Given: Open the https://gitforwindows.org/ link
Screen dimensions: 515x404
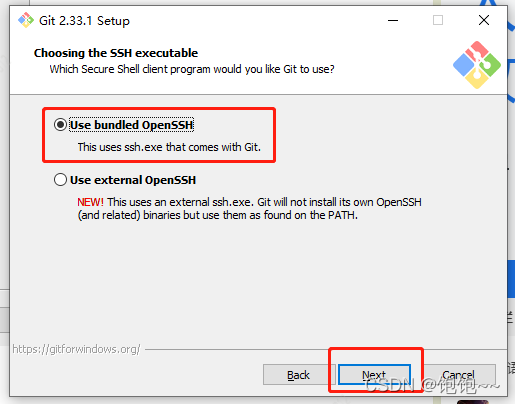Looking at the screenshot, I should point(76,349).
